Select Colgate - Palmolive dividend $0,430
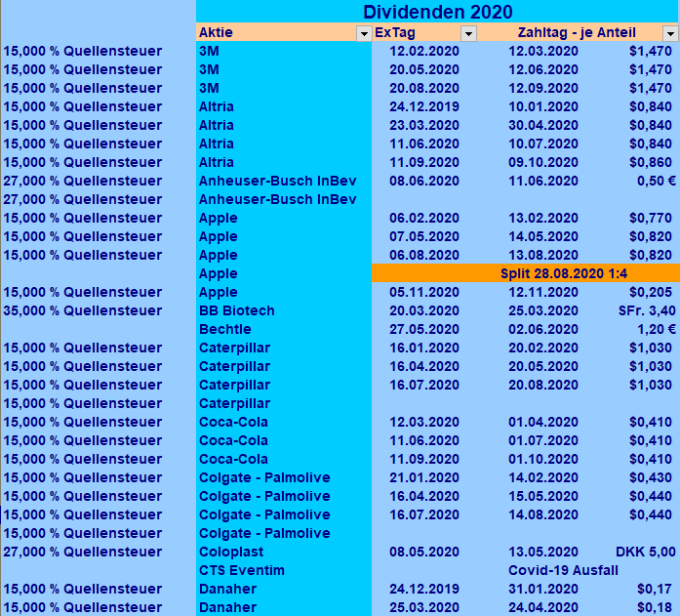 pyautogui.click(x=651, y=478)
